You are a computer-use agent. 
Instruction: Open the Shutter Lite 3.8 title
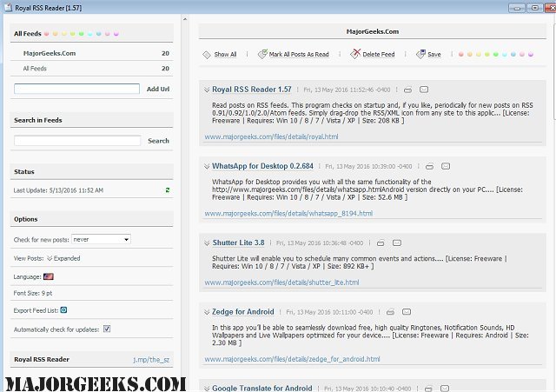pyautogui.click(x=238, y=243)
